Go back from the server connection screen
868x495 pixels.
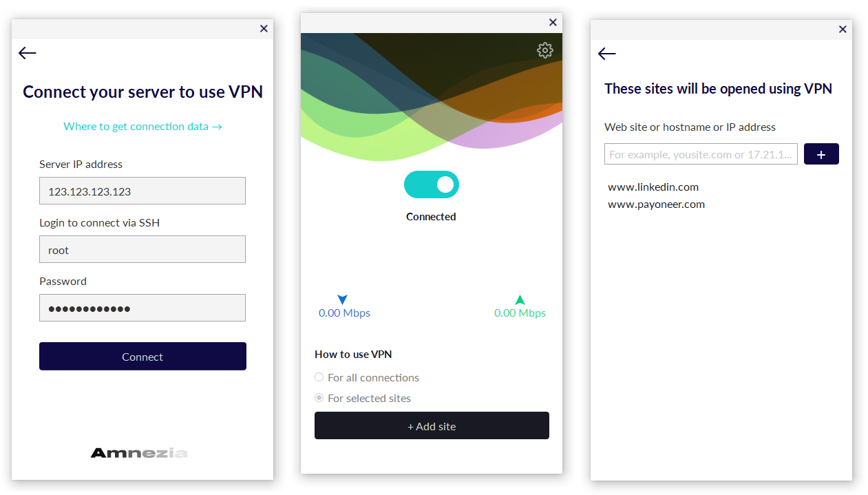(28, 53)
